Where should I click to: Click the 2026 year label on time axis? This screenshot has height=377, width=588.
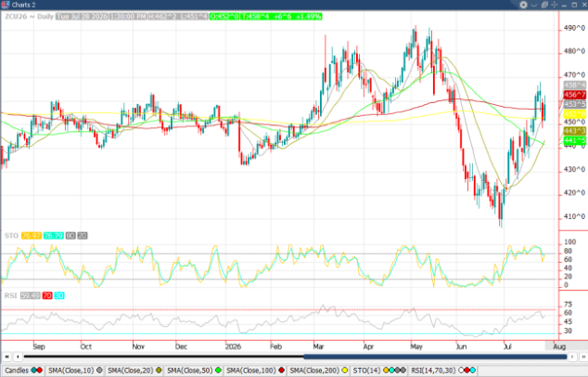pyautogui.click(x=233, y=346)
